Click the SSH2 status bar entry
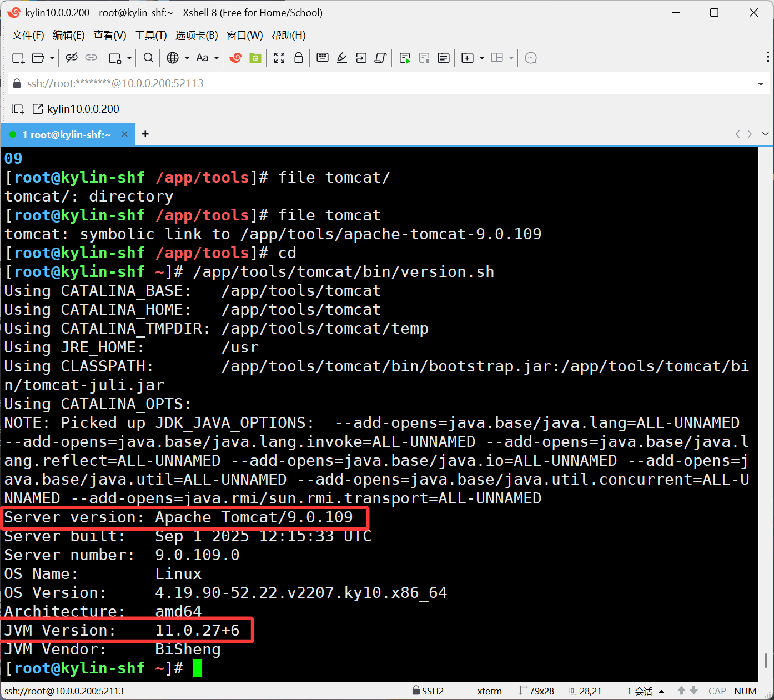The width and height of the screenshot is (774, 700). [x=428, y=691]
